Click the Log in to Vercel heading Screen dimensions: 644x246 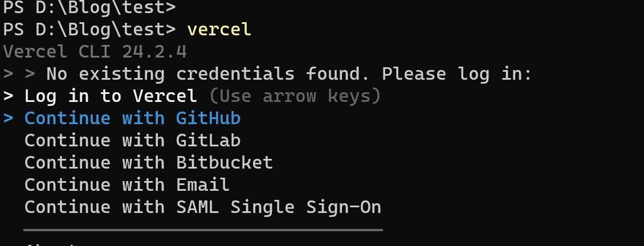111,96
